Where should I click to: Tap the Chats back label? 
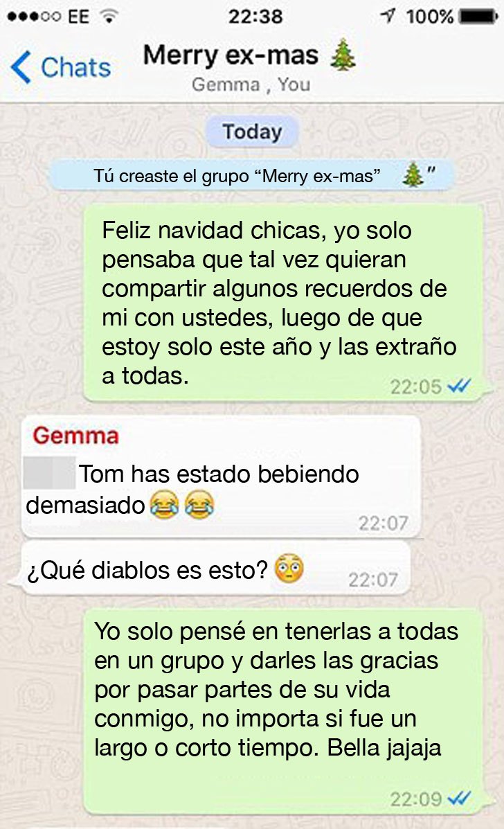[x=75, y=68]
